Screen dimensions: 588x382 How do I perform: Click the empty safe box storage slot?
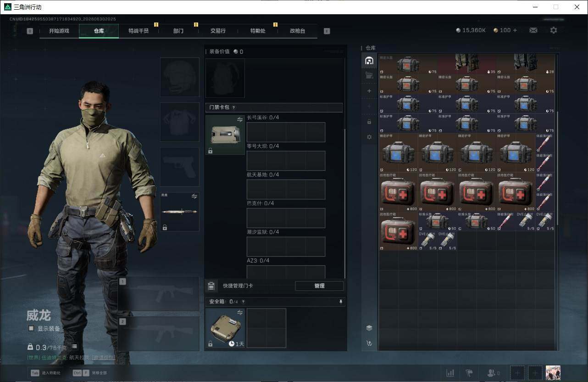click(x=266, y=328)
